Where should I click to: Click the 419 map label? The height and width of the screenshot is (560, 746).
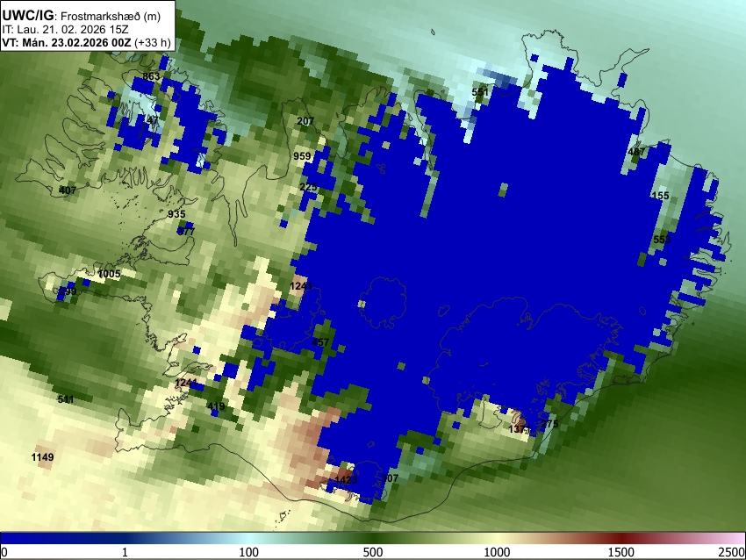coord(216,406)
